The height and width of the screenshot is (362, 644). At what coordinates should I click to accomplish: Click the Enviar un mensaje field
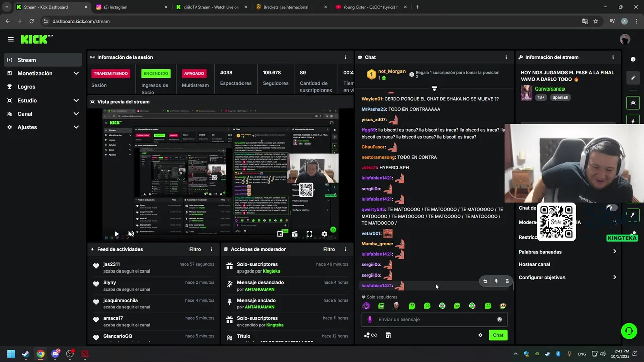(434, 319)
